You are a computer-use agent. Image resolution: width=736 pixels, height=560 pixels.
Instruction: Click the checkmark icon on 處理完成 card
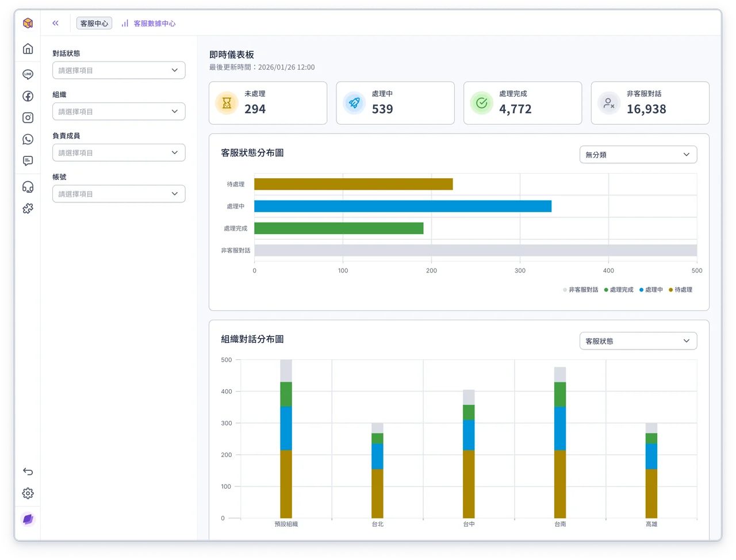tap(482, 103)
